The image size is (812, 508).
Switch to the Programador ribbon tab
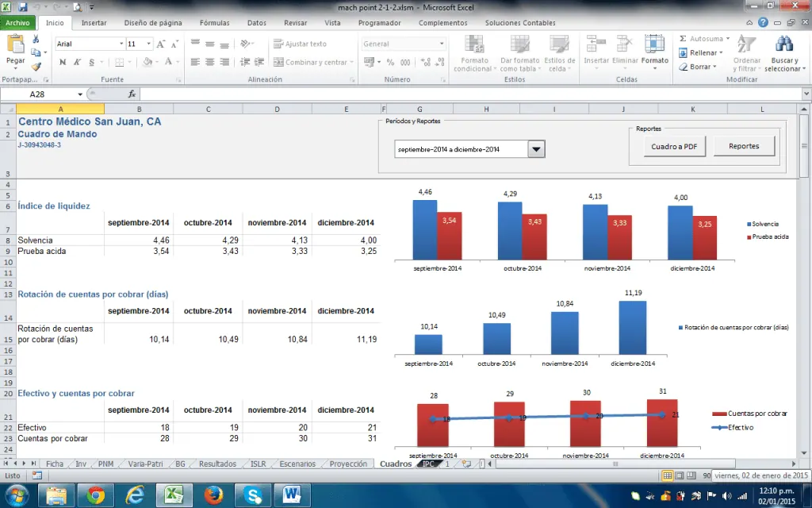tap(380, 23)
